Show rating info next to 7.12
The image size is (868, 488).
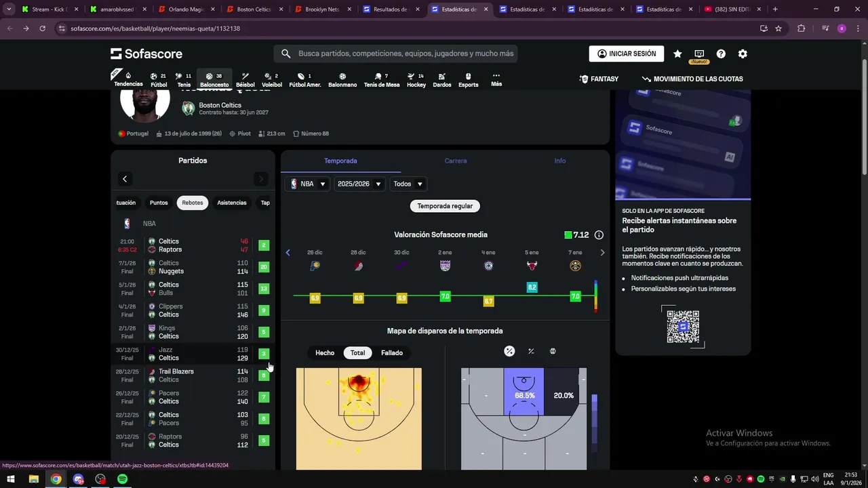pyautogui.click(x=599, y=235)
